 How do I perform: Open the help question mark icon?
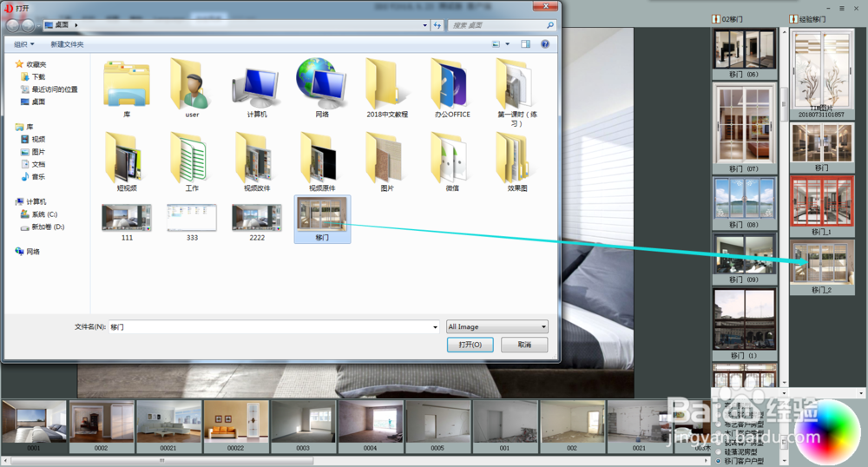545,43
